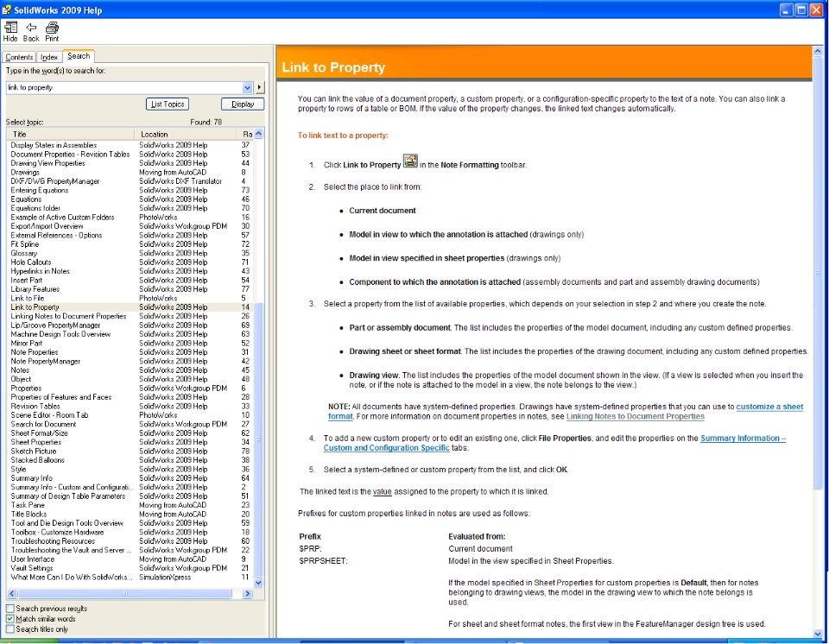Click the Print toolbar icon

[52, 31]
